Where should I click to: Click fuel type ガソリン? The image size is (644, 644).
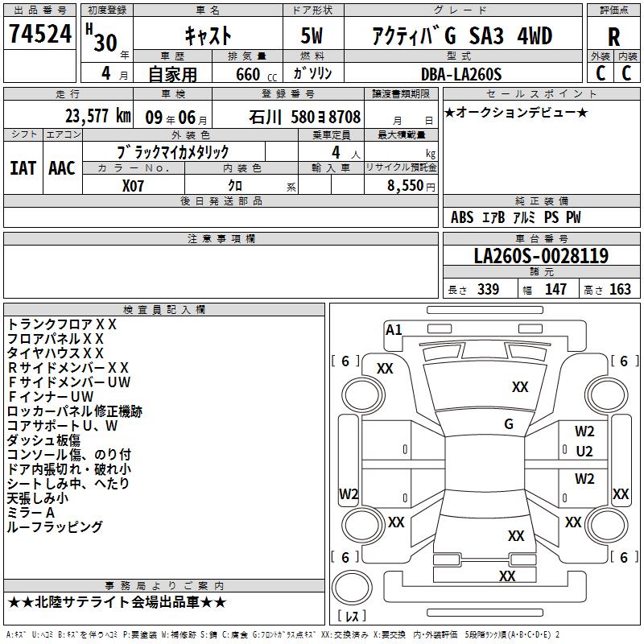pyautogui.click(x=312, y=73)
